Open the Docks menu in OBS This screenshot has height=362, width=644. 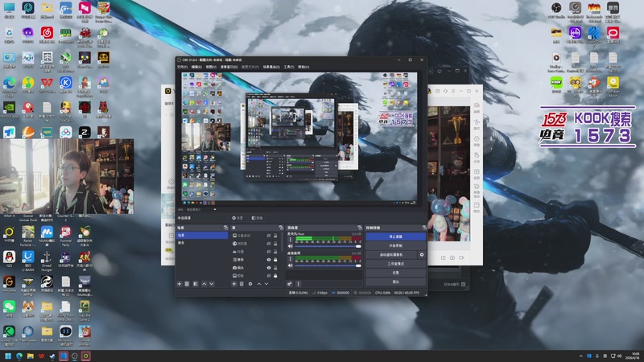[229, 67]
